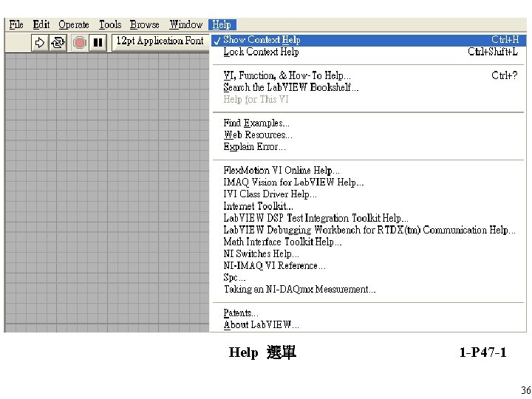Click the Pause icon in toolbar

pos(98,43)
